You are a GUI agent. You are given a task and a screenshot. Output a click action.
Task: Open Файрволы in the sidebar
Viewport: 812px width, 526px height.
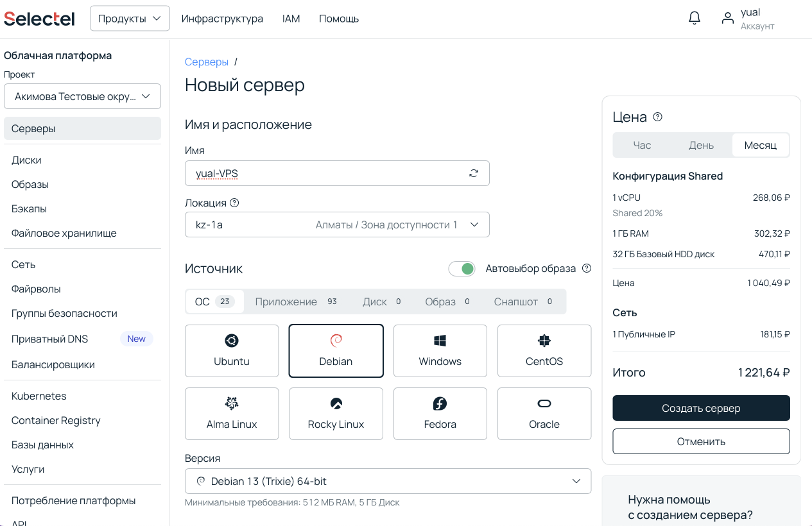point(82,289)
